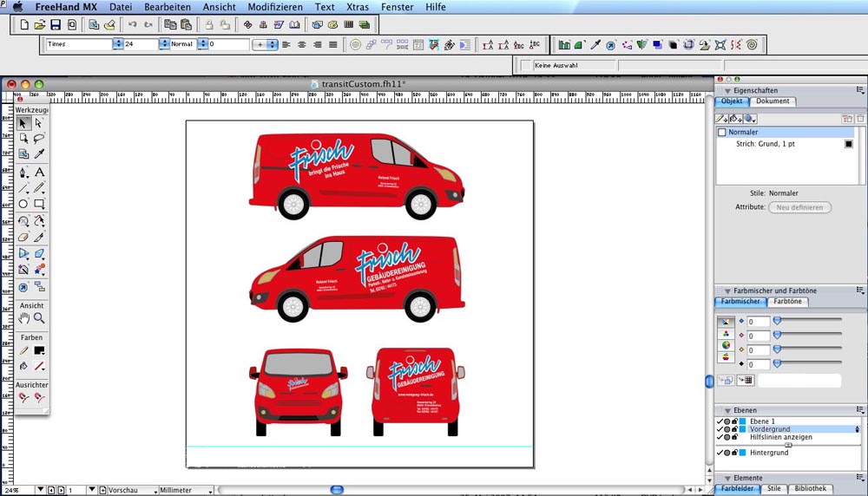The height and width of the screenshot is (496, 868).
Task: Select the Eyedropper tool
Action: coord(39,154)
